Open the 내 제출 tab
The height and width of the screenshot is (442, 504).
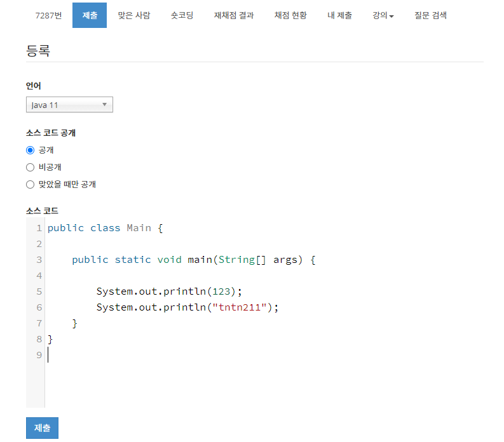(x=340, y=15)
